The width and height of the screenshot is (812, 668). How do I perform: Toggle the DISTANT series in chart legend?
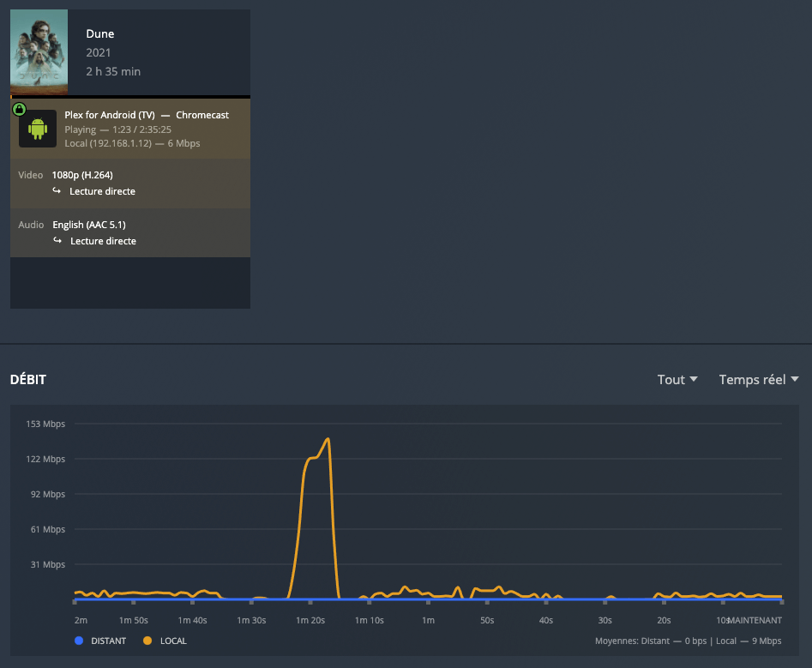click(99, 641)
